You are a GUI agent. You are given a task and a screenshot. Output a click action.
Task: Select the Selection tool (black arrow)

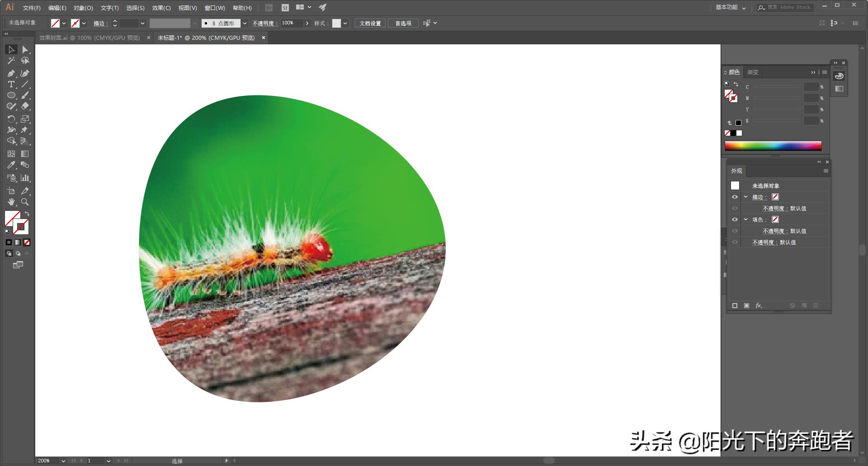coord(11,50)
